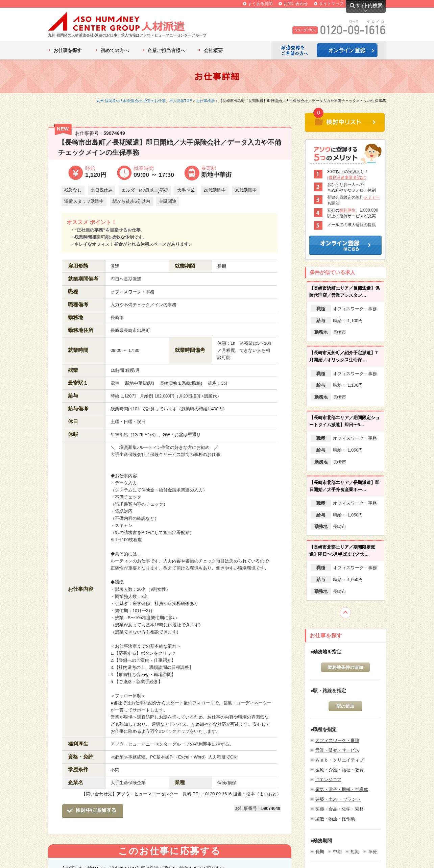The width and height of the screenshot is (434, 868).
Task: Open the 企業ご担当者様へ navigation menu
Action: coord(164,50)
